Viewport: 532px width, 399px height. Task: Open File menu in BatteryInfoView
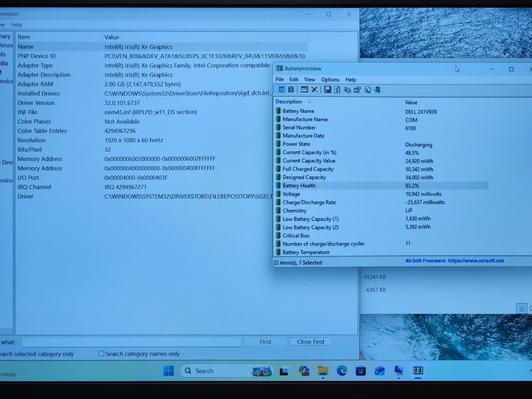click(280, 79)
